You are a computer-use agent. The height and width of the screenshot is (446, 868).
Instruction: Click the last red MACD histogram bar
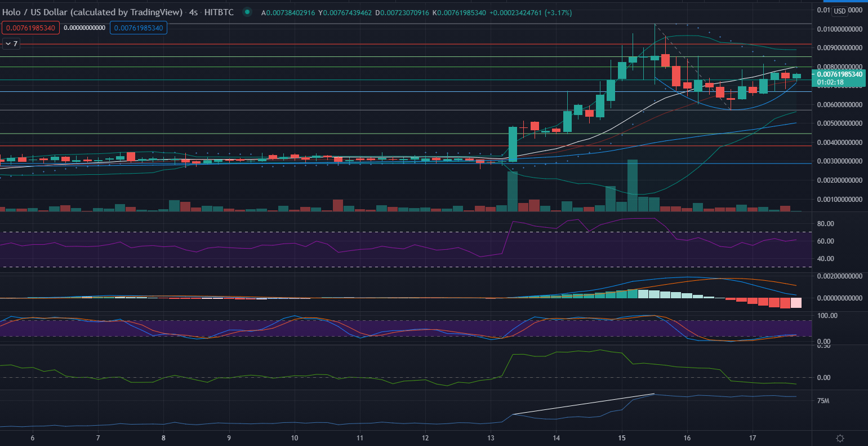[796, 303]
